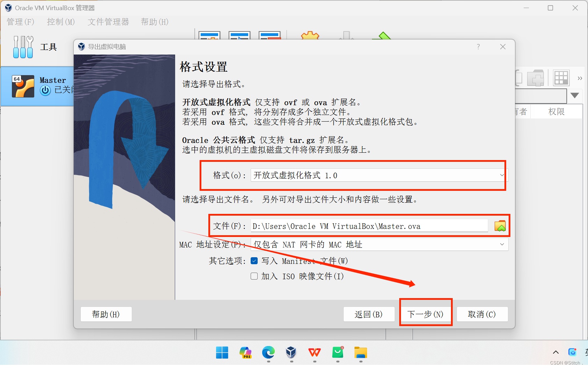Image resolution: width=588 pixels, height=368 pixels.
Task: Open the 控制(M) menu
Action: click(x=61, y=22)
